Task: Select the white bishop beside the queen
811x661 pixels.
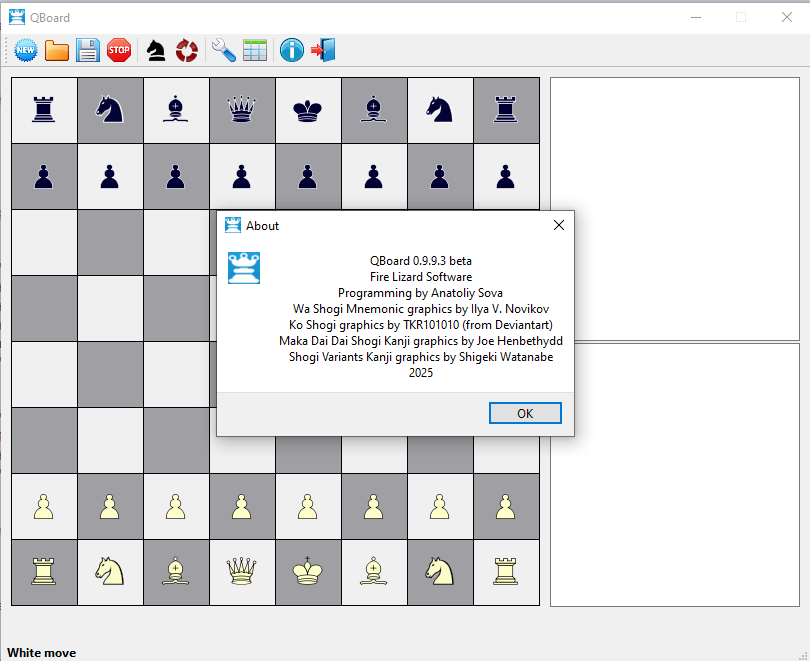Action: click(x=175, y=571)
